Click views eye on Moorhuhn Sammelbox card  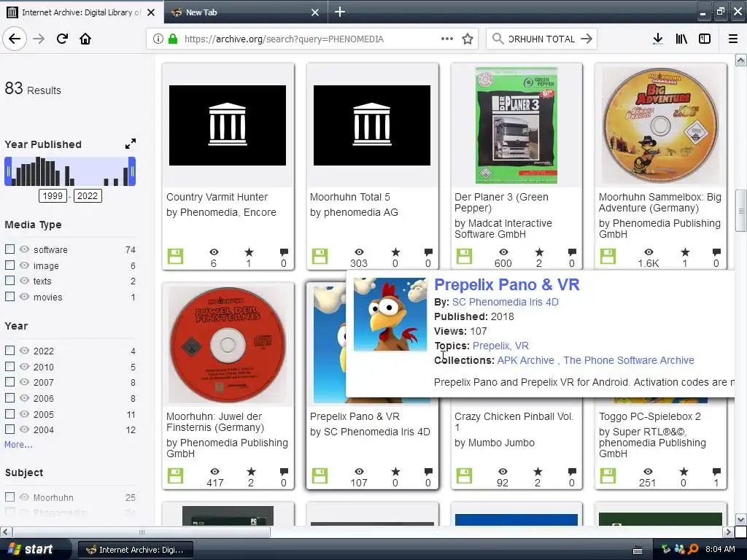click(649, 252)
